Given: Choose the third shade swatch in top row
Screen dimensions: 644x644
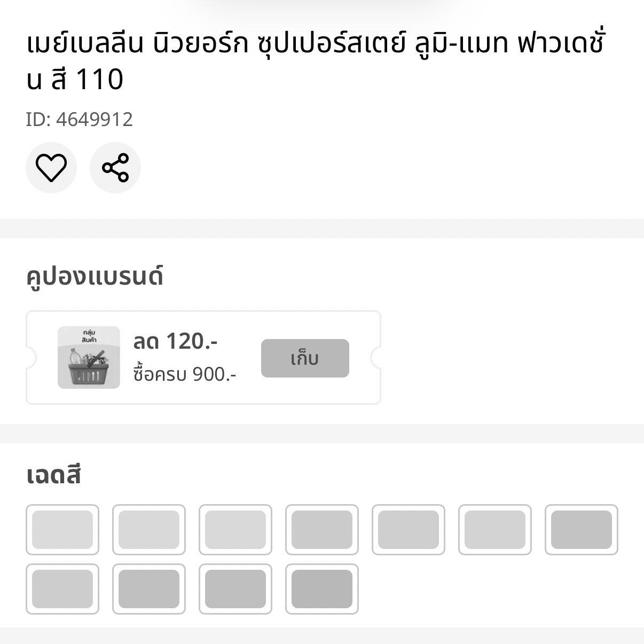Looking at the screenshot, I should (x=235, y=530).
